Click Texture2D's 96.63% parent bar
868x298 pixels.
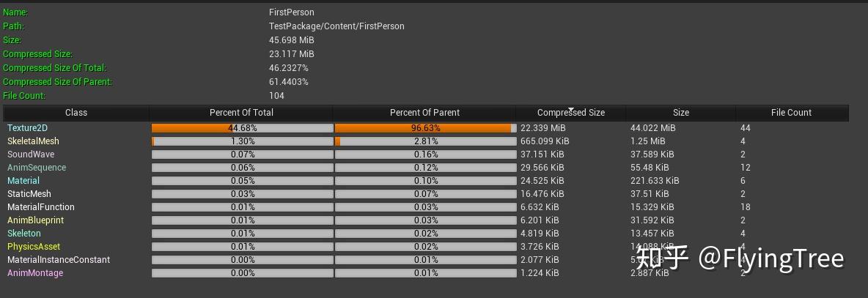pyautogui.click(x=425, y=128)
